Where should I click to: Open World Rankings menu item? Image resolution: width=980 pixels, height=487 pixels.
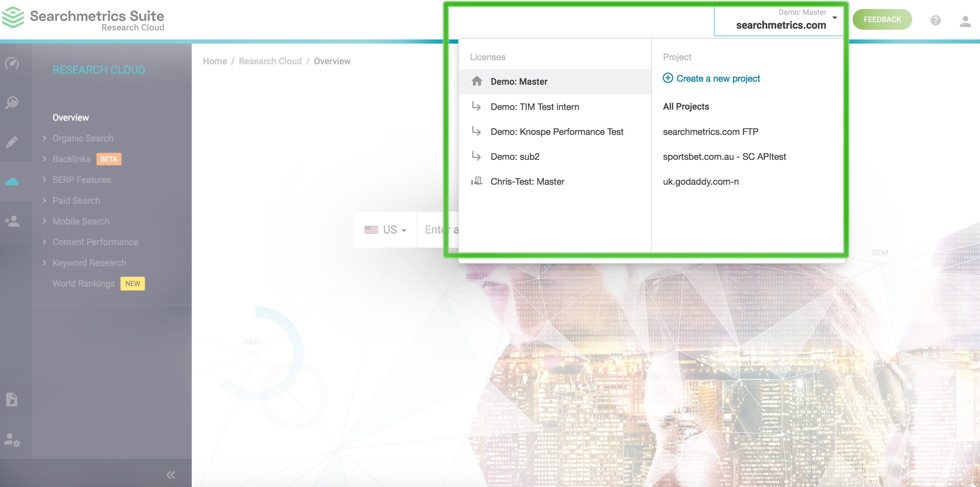(x=83, y=284)
